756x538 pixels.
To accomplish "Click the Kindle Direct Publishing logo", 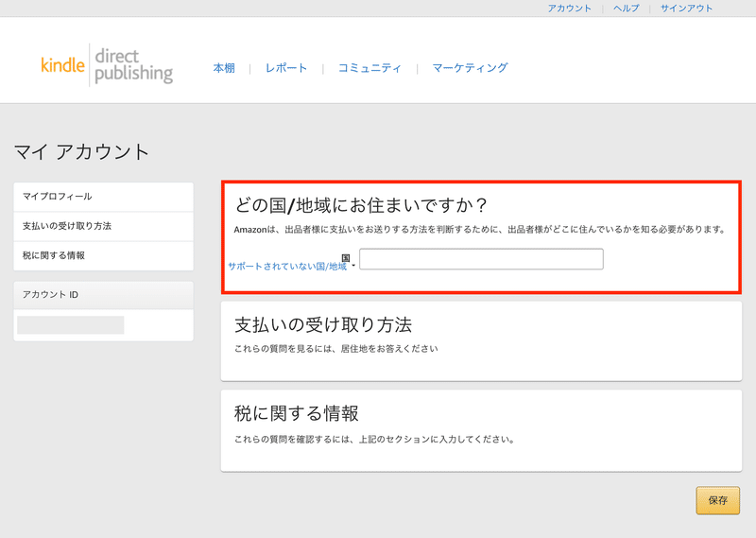I will pyautogui.click(x=107, y=65).
